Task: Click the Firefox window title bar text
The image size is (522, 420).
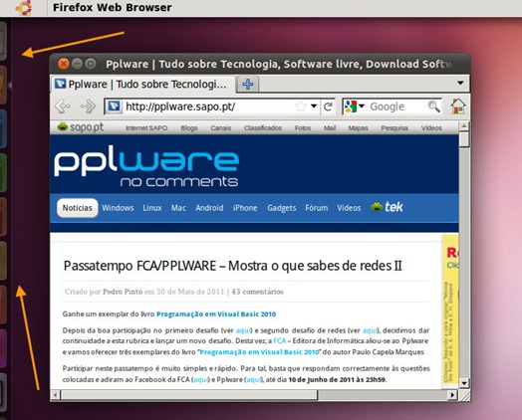Action: coord(279,64)
